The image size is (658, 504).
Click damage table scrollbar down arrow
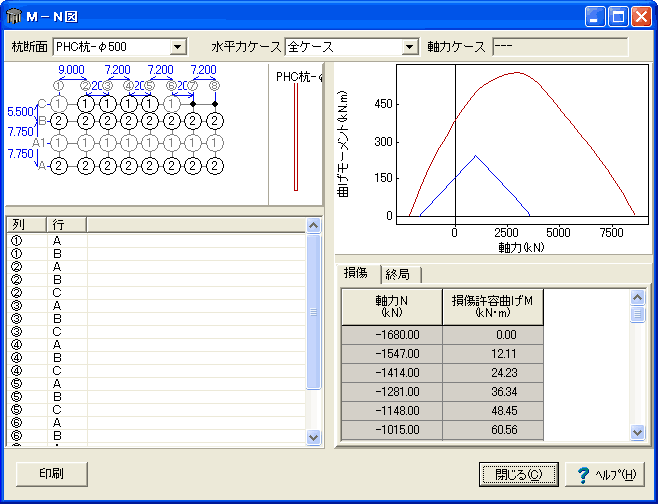[637, 432]
